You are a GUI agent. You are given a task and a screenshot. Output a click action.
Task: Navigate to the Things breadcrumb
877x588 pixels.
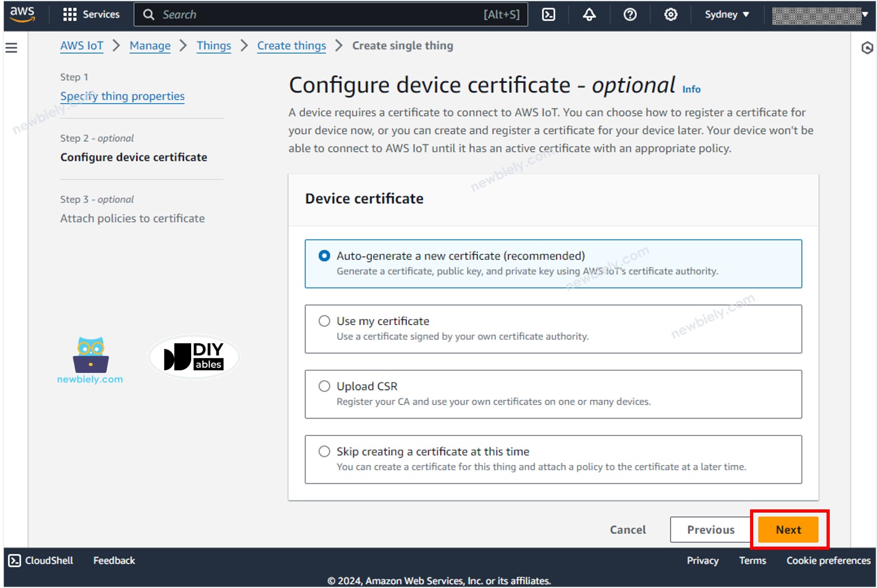214,46
